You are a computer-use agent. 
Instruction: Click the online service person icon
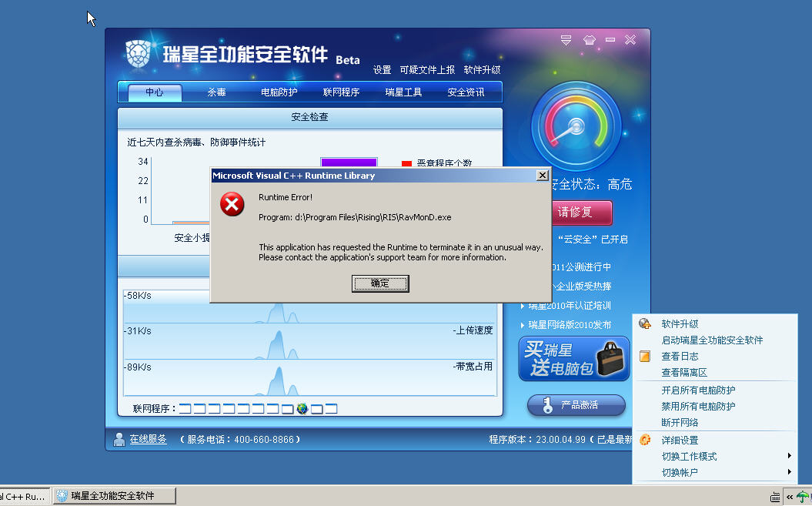(119, 440)
